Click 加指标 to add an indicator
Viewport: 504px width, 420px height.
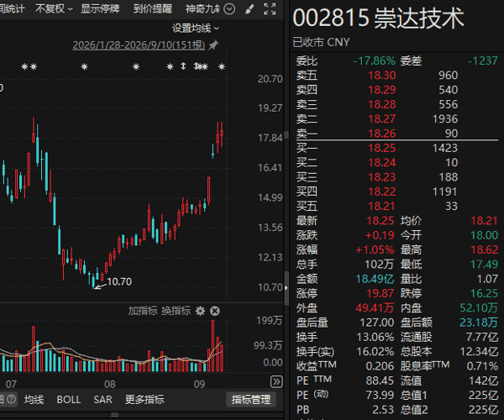pyautogui.click(x=143, y=311)
